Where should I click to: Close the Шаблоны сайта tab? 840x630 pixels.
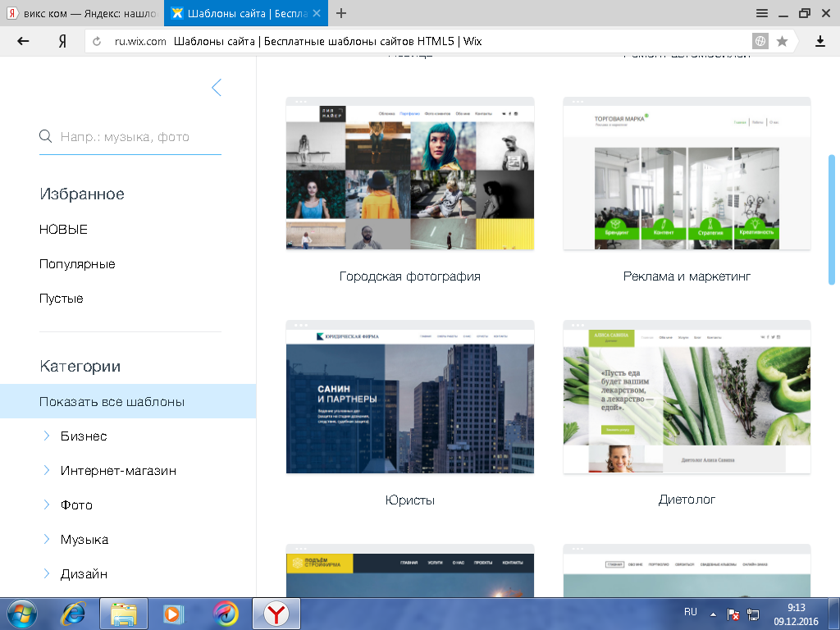point(317,13)
